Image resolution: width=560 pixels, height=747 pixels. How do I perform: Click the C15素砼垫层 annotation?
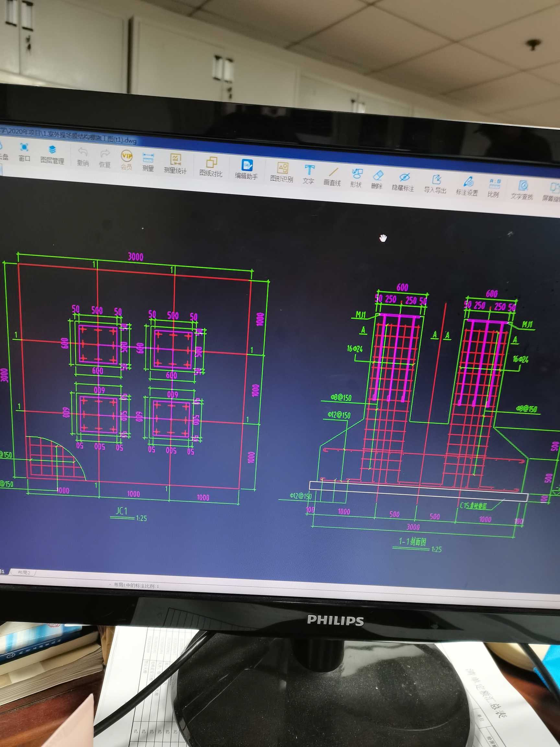pos(473,506)
